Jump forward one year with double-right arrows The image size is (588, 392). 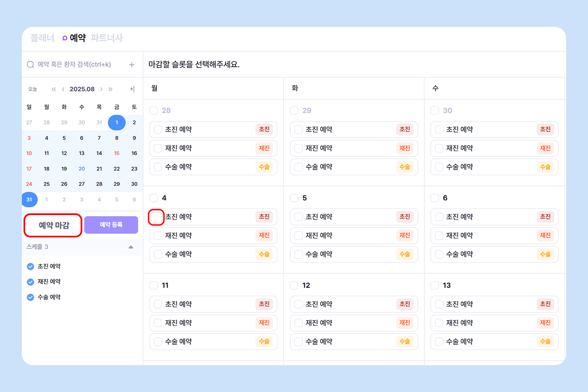pos(110,89)
